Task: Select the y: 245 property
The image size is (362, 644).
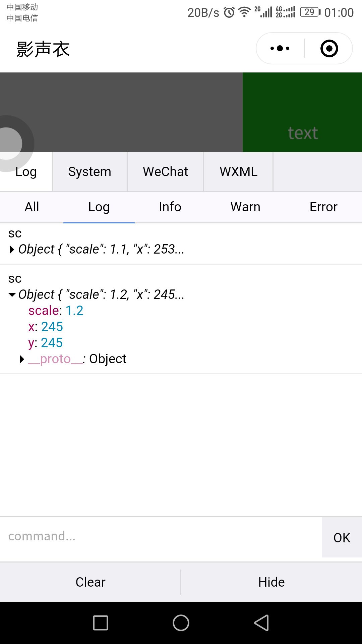Action: tap(46, 343)
